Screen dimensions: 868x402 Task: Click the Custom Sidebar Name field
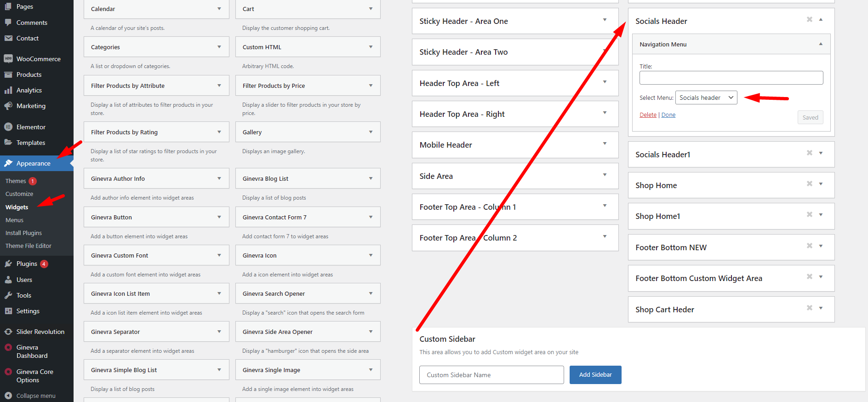[x=491, y=375]
